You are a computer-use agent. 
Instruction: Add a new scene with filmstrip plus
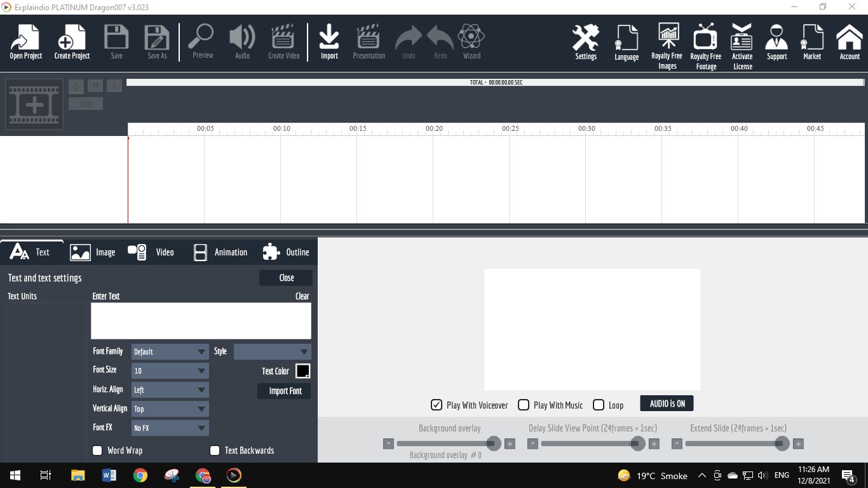coord(34,104)
